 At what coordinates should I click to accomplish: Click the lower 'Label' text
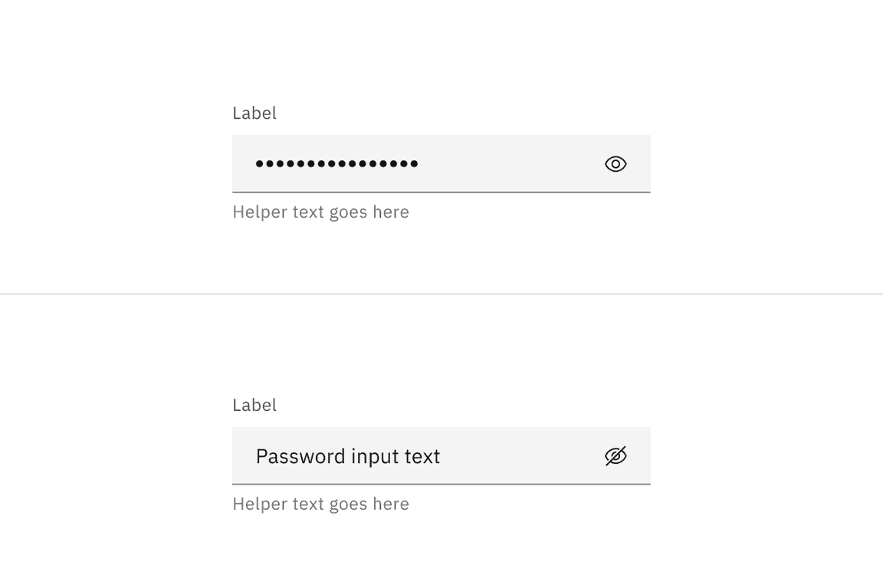point(254,405)
